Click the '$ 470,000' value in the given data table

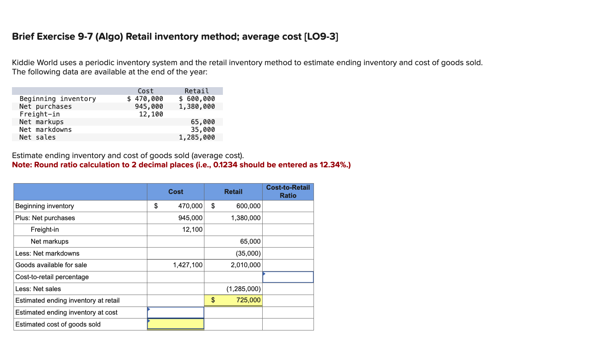(x=145, y=99)
